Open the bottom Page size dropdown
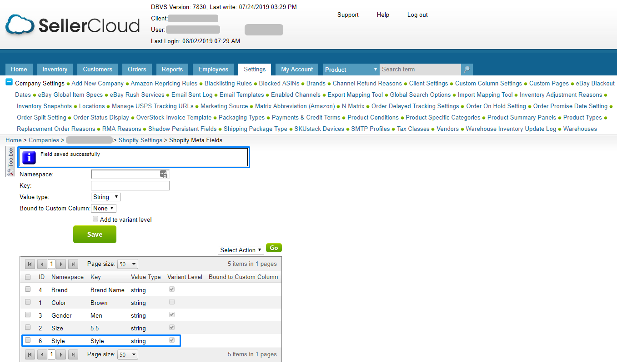This screenshot has width=617, height=364. [x=128, y=354]
